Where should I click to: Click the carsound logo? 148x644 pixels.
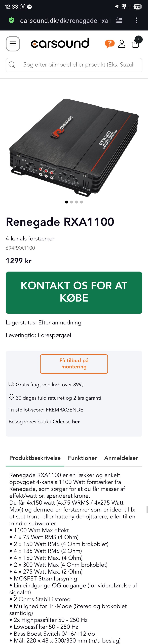click(x=60, y=43)
